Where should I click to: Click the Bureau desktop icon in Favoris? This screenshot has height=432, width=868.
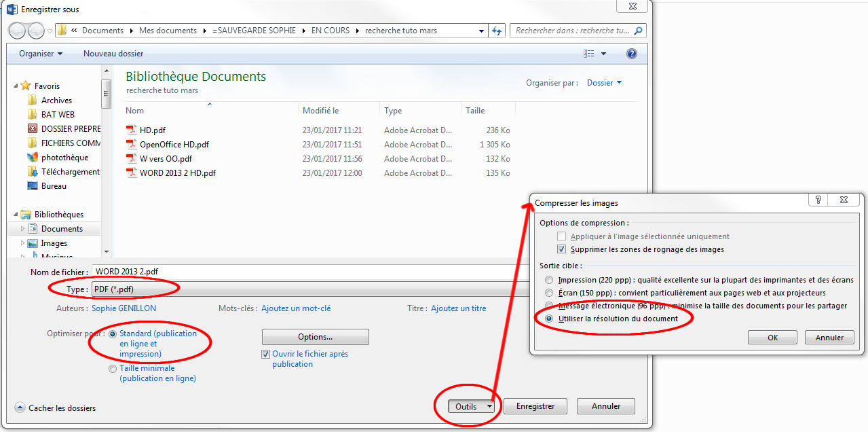point(33,186)
